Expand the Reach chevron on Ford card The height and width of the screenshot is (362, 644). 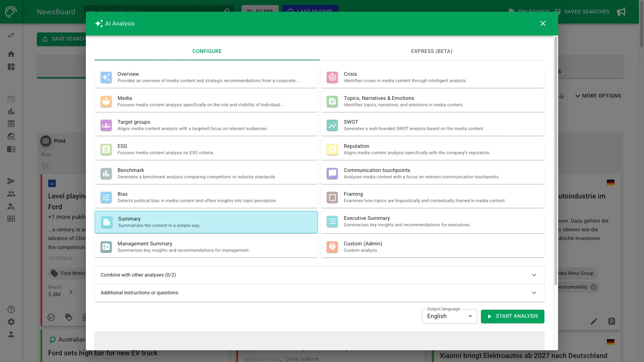(71, 292)
